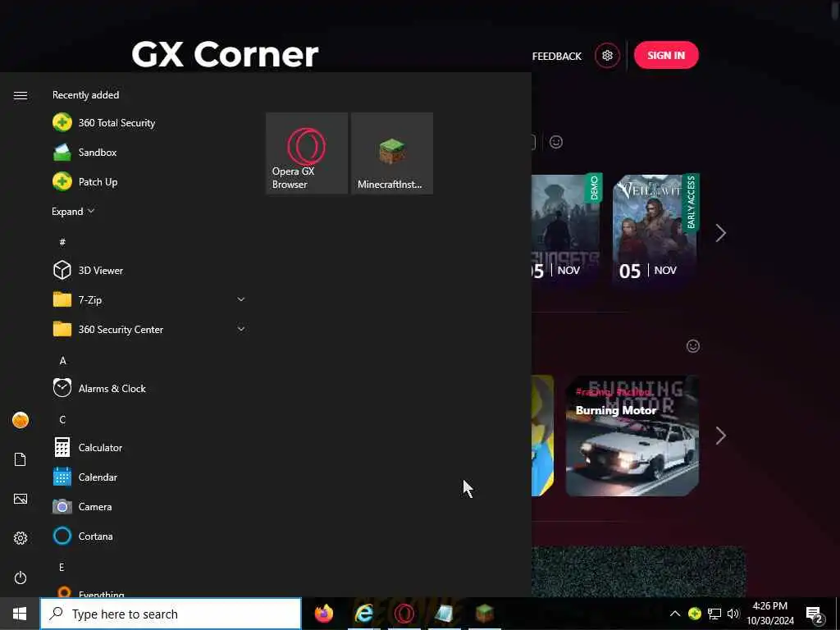This screenshot has height=630, width=840.
Task: Click the Type here to search box
Action: pyautogui.click(x=171, y=614)
